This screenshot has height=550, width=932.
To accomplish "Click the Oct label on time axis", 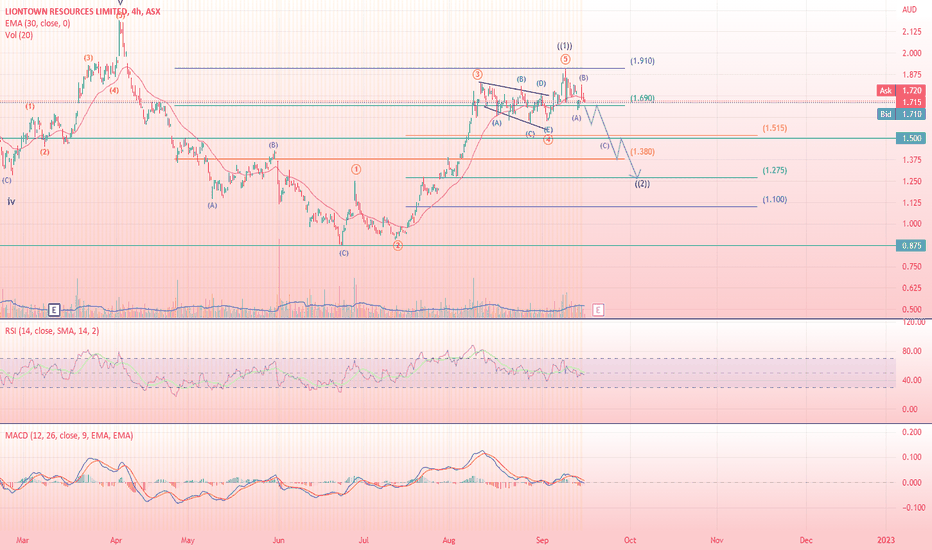I will click(630, 540).
